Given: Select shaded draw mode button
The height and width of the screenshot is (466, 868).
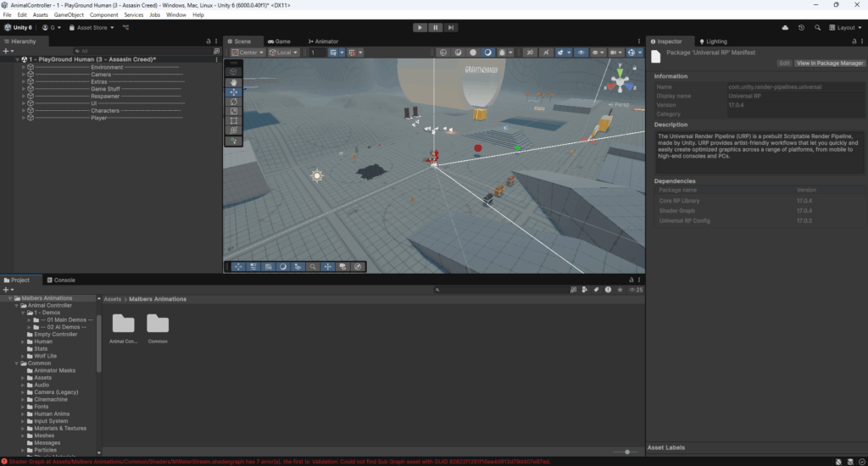Looking at the screenshot, I should [487, 53].
